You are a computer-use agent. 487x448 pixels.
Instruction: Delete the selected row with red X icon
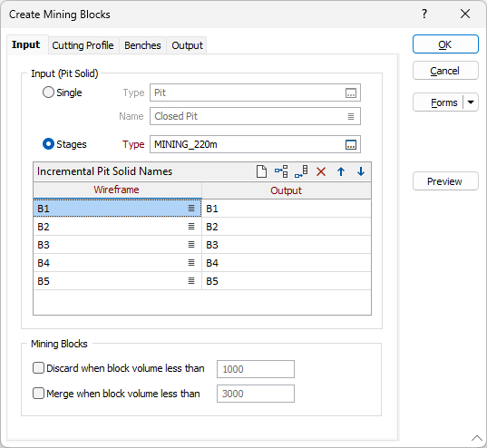[321, 171]
